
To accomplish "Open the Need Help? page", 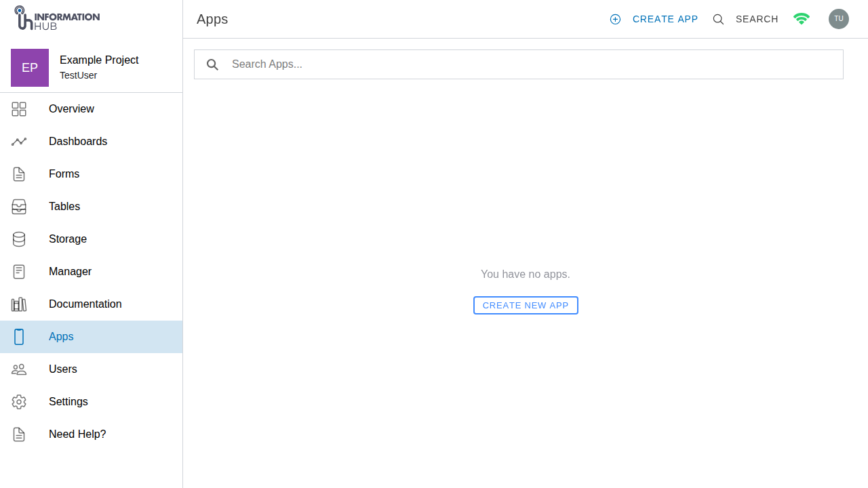I will pyautogui.click(x=92, y=434).
